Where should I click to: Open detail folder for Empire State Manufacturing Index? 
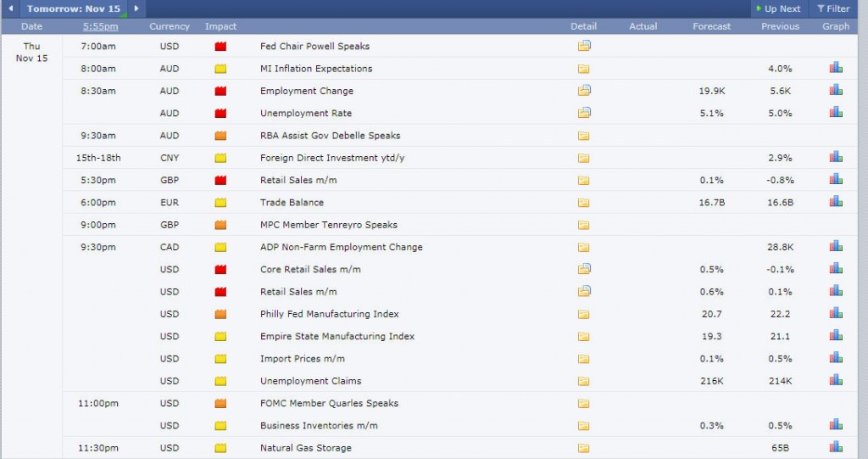(x=583, y=337)
